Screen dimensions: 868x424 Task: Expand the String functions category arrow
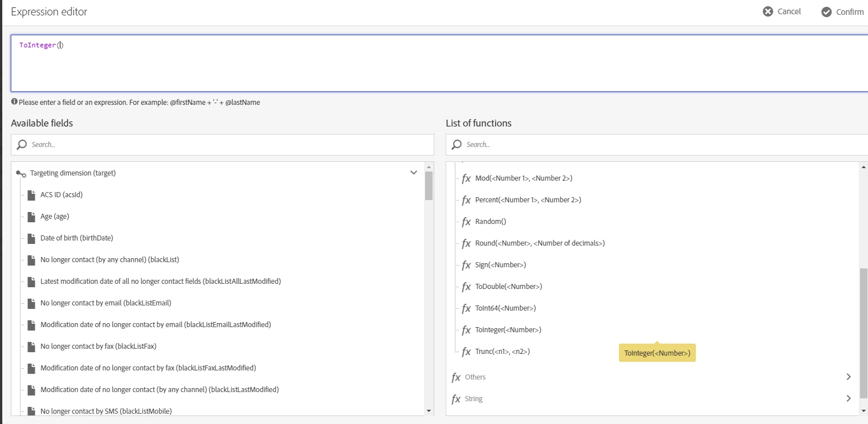849,398
